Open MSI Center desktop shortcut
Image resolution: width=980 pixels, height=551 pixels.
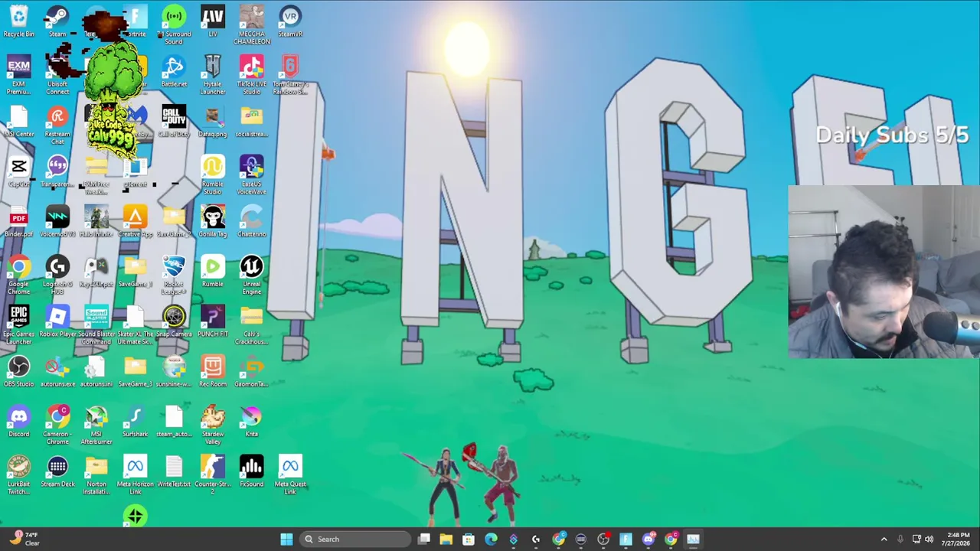pyautogui.click(x=19, y=122)
